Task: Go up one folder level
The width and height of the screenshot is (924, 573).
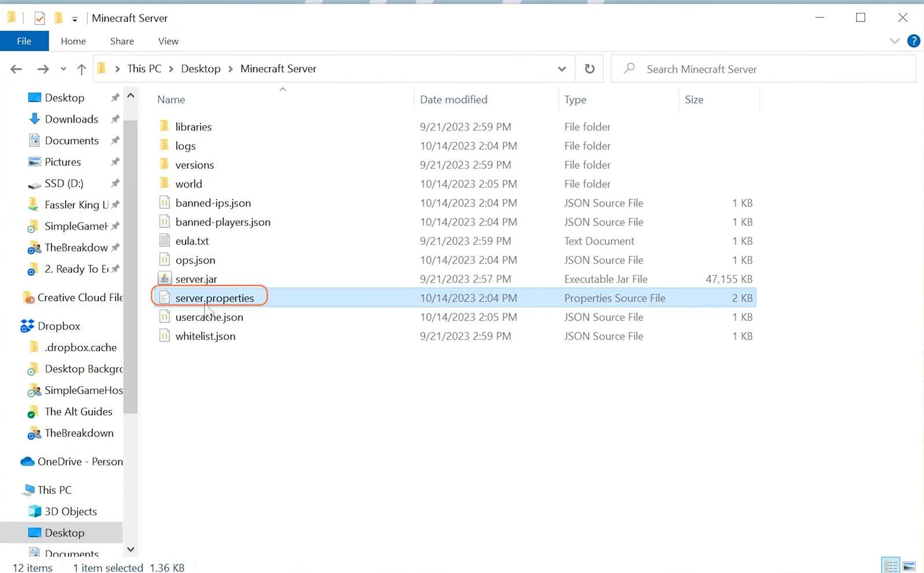Action: [x=82, y=69]
